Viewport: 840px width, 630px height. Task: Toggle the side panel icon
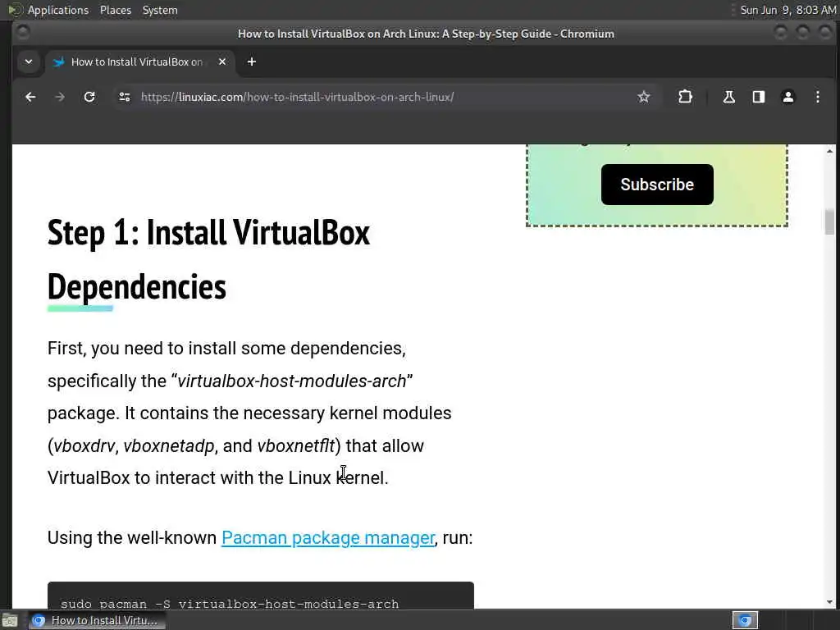click(759, 97)
